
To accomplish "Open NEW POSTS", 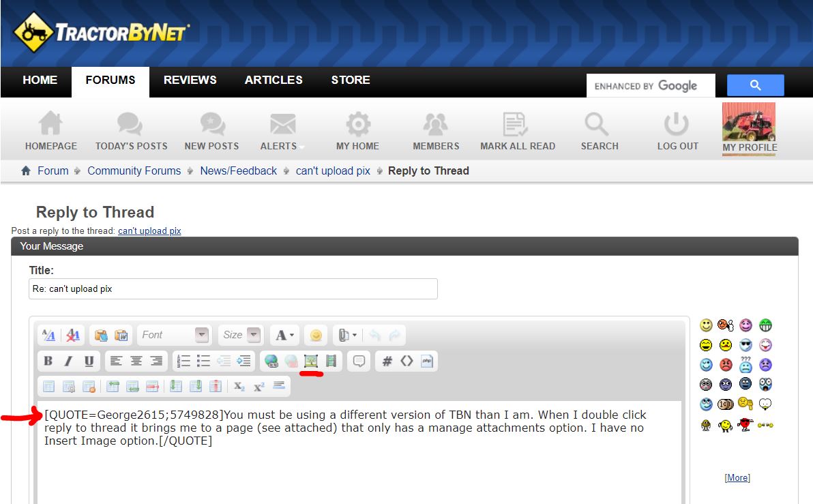I will (211, 131).
